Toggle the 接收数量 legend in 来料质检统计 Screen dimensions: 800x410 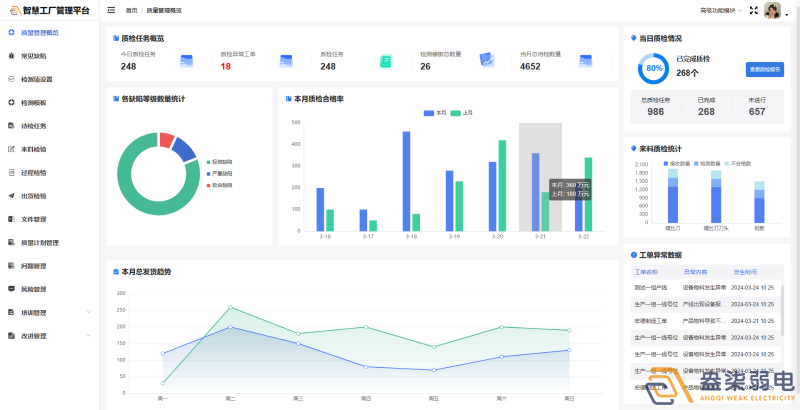677,164
